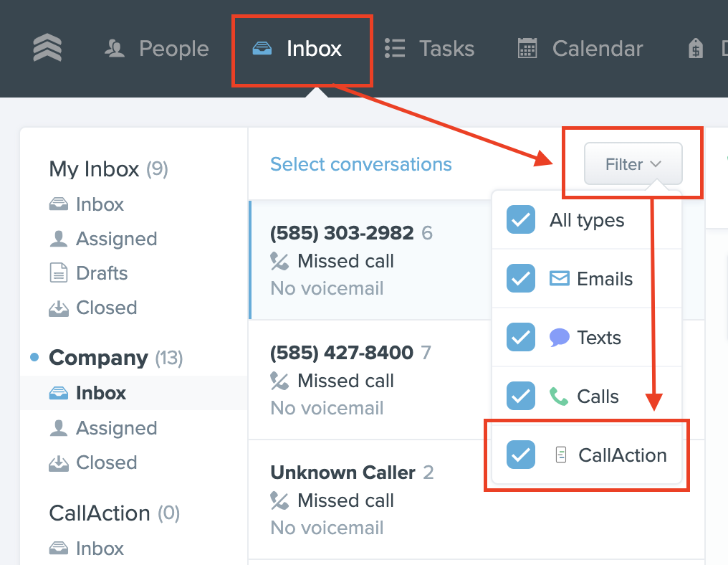Click Company Assigned person icon
728x565 pixels.
(59, 427)
